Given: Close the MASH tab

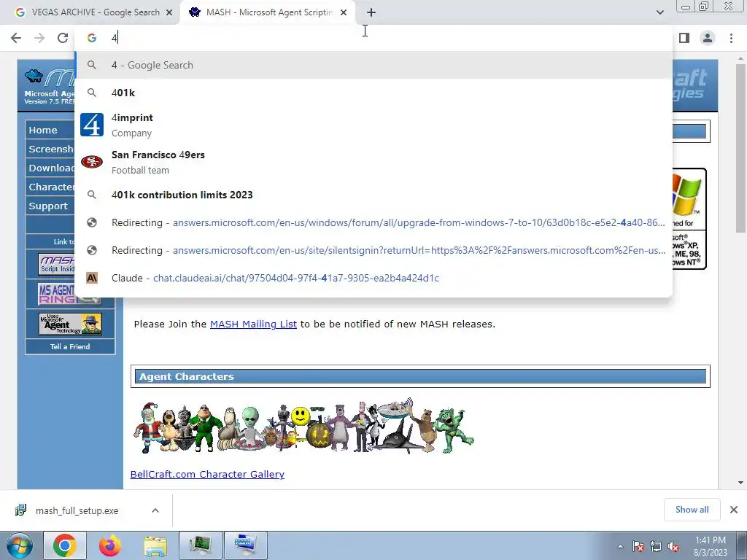Looking at the screenshot, I should [x=344, y=13].
